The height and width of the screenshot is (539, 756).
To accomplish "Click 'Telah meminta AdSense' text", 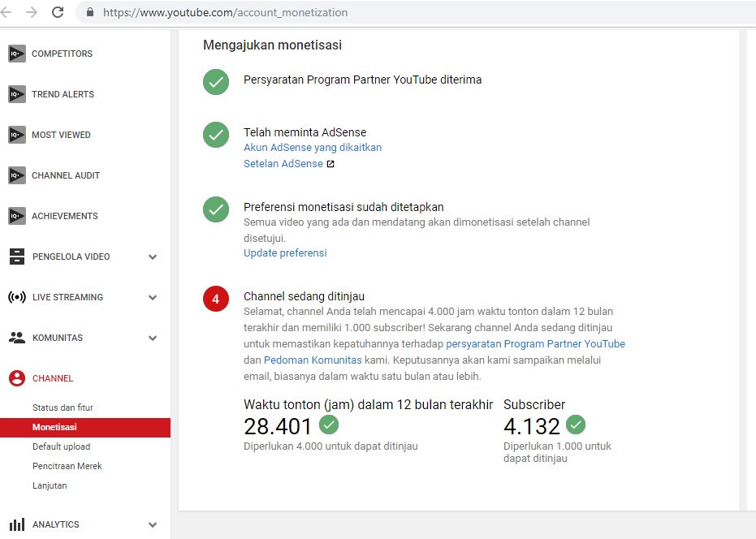I will click(305, 132).
